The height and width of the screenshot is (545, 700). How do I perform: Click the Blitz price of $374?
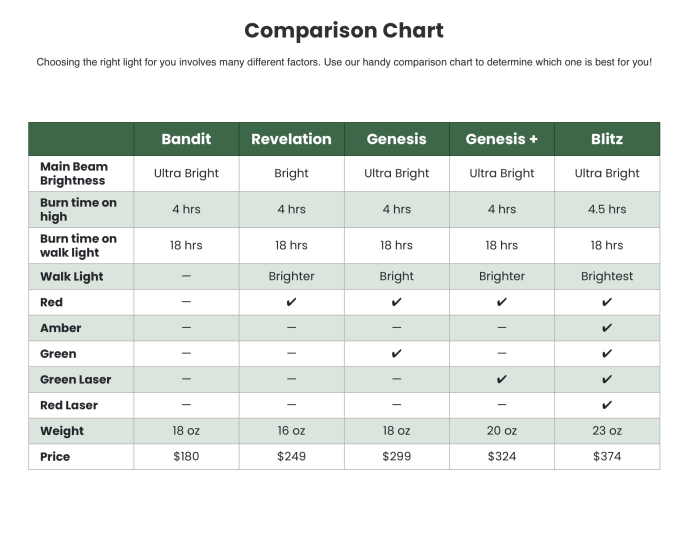pos(607,456)
